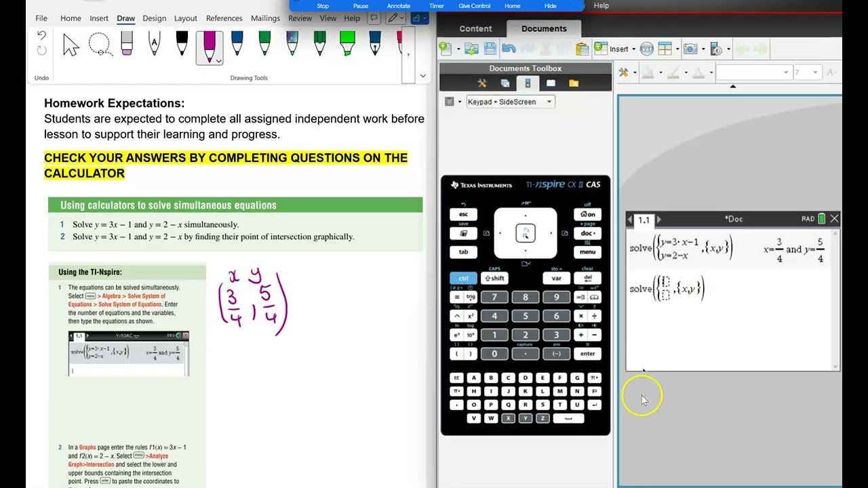Open Content Explorer folder in Documents Toolbox
Screen dimensions: 868x488
[x=574, y=83]
